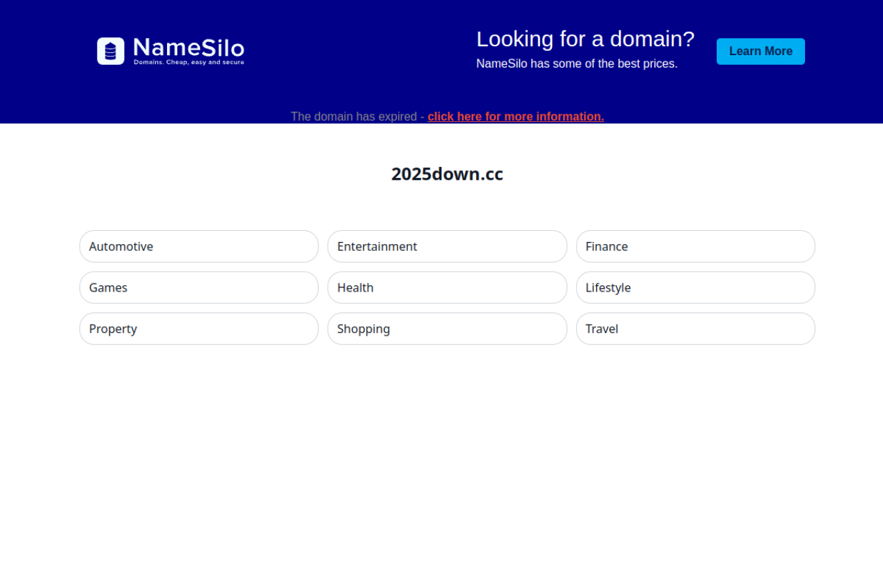Click the NameSilo database logo icon
Screen dimensions: 883x588
[110, 51]
